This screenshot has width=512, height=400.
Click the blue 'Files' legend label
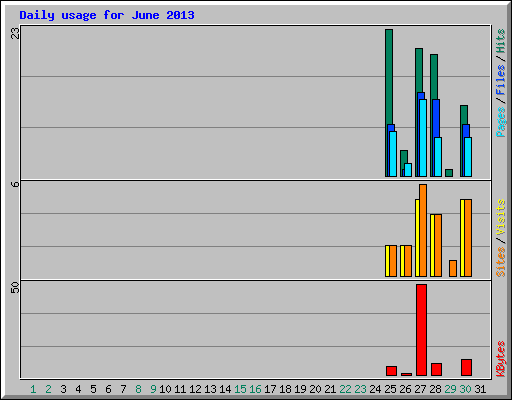(500, 80)
